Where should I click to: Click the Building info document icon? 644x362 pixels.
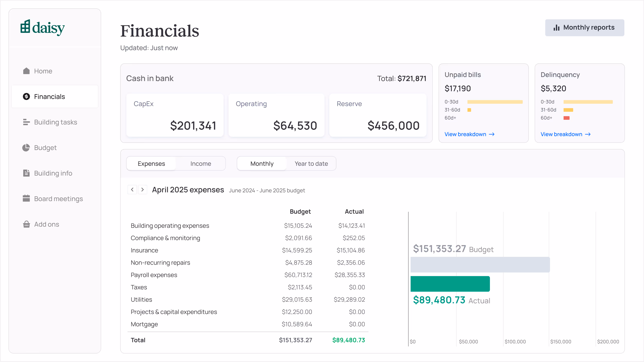pos(26,173)
